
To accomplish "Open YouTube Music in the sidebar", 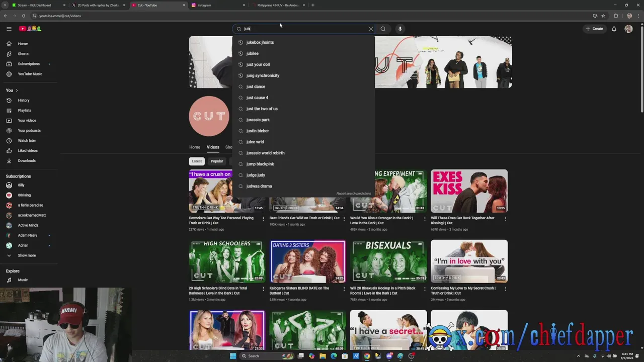I will click(x=30, y=74).
